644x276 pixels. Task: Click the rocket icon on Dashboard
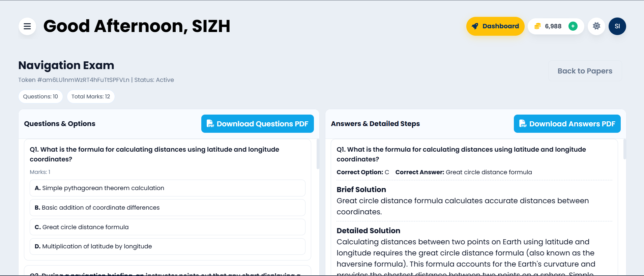coord(475,26)
